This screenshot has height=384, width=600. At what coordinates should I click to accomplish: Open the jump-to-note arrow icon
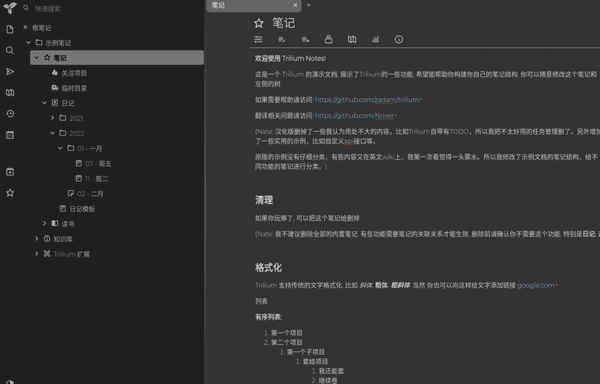(x=10, y=72)
